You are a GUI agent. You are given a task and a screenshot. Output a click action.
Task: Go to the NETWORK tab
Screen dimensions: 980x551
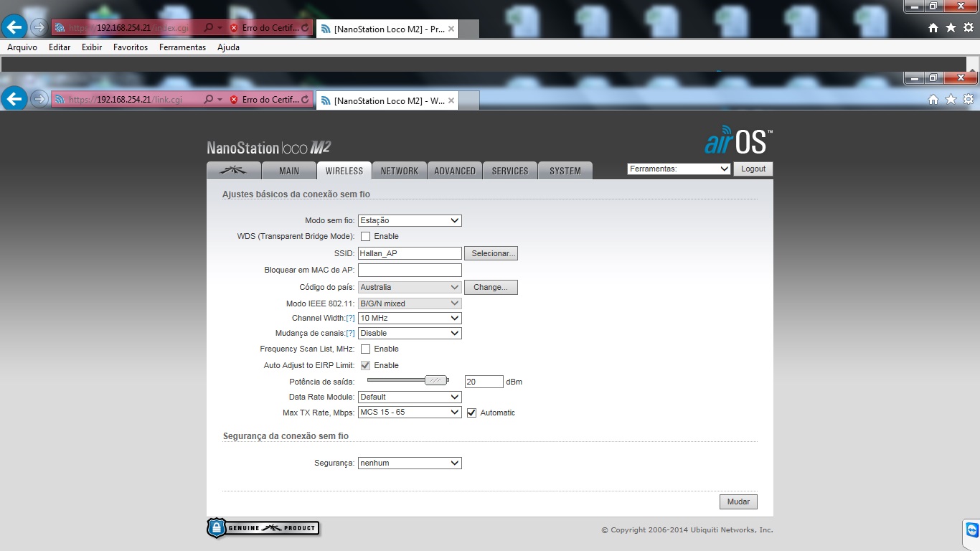pos(400,171)
